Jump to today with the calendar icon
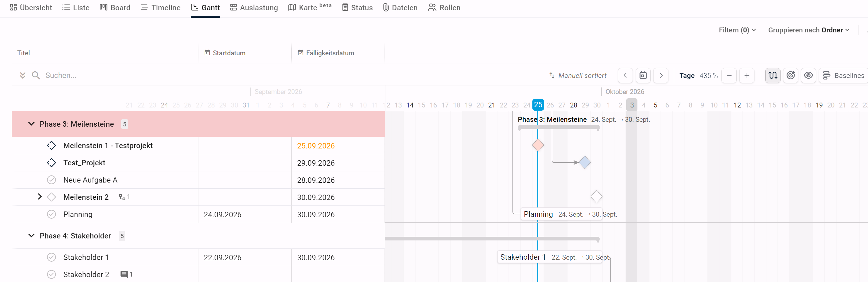The width and height of the screenshot is (868, 282). [x=643, y=75]
